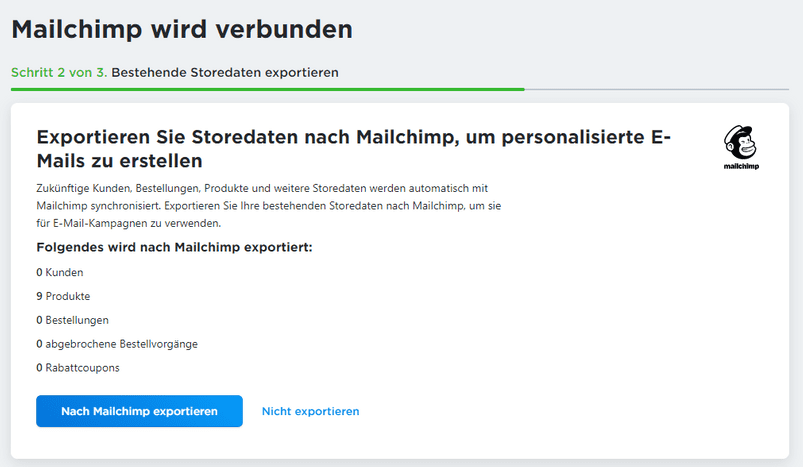The image size is (803, 467).
Task: Click 'Bestehende Storedaten exportieren' step title
Action: 225,73
